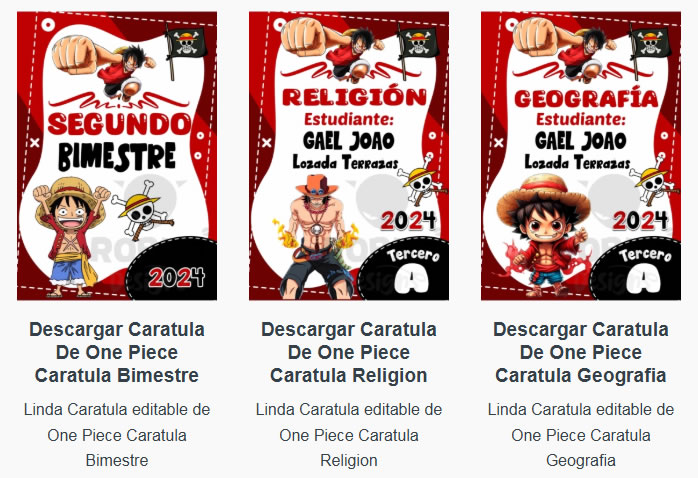The image size is (698, 478).
Task: Click the 2024 black badge on Bimestre cover
Action: pos(174,271)
